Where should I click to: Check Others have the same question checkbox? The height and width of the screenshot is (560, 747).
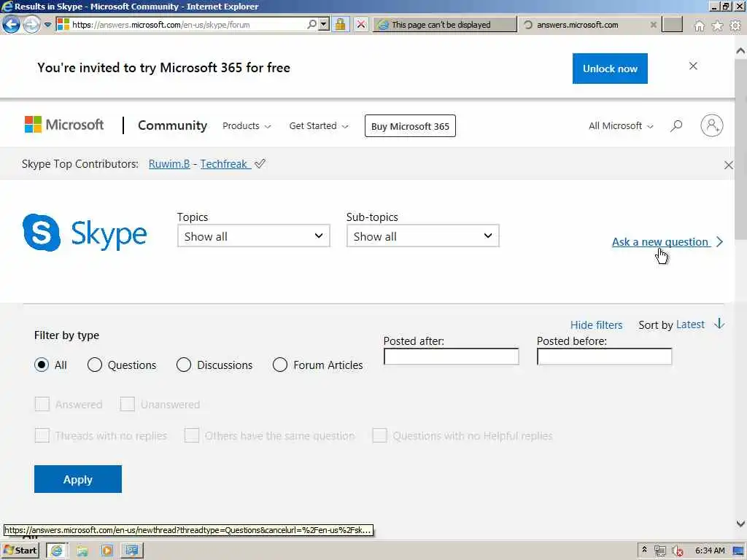pyautogui.click(x=192, y=435)
